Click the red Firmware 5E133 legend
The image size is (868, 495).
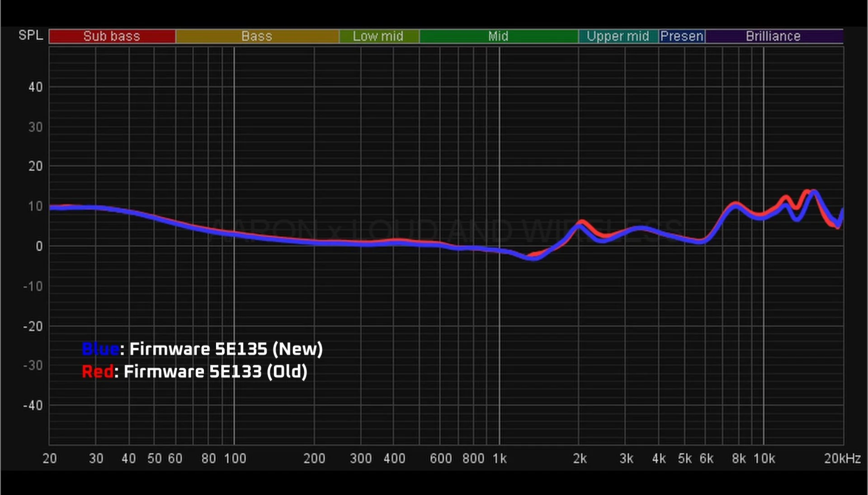click(x=194, y=372)
